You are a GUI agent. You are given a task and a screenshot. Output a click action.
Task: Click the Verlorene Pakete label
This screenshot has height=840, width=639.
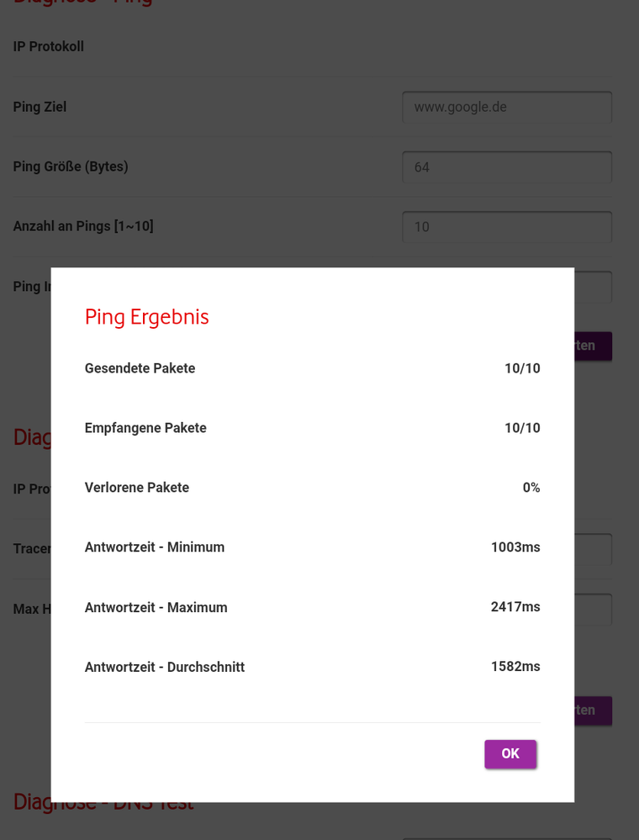click(137, 488)
